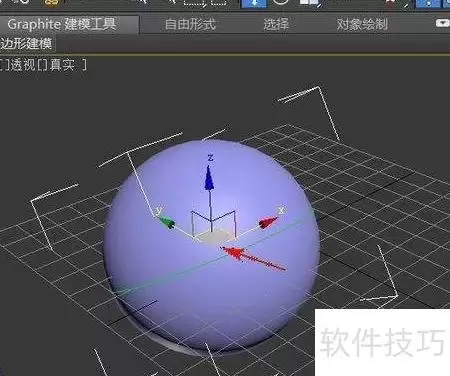
Task: Open the 透视 viewport view menu
Action: point(23,64)
